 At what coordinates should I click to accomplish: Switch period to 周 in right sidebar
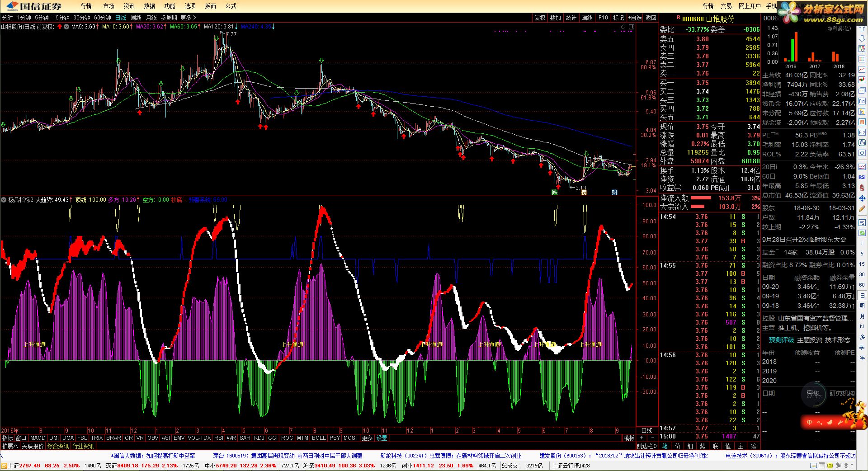coord(862,306)
